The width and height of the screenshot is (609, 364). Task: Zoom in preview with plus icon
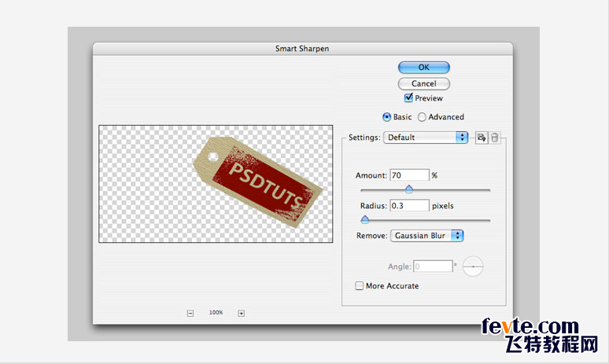pyautogui.click(x=242, y=313)
